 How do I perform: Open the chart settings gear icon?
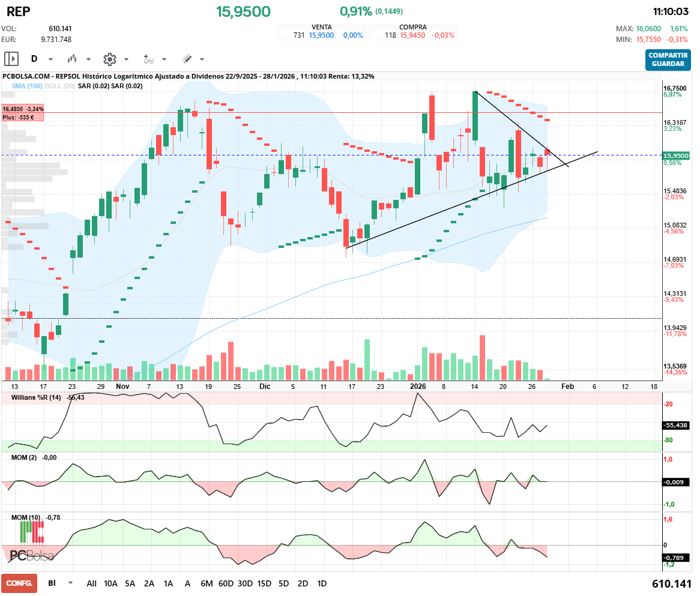click(x=109, y=59)
